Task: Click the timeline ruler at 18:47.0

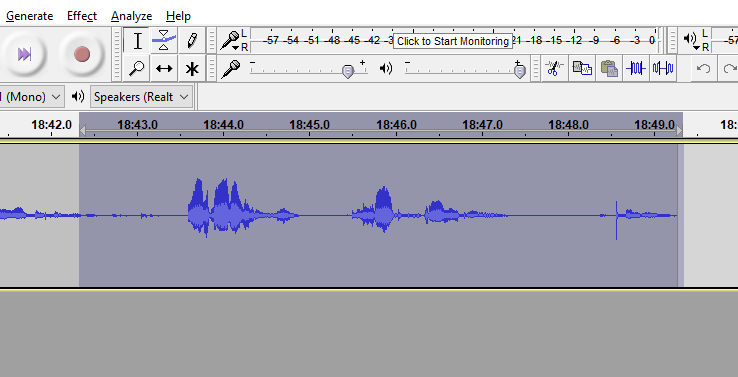Action: [x=482, y=125]
